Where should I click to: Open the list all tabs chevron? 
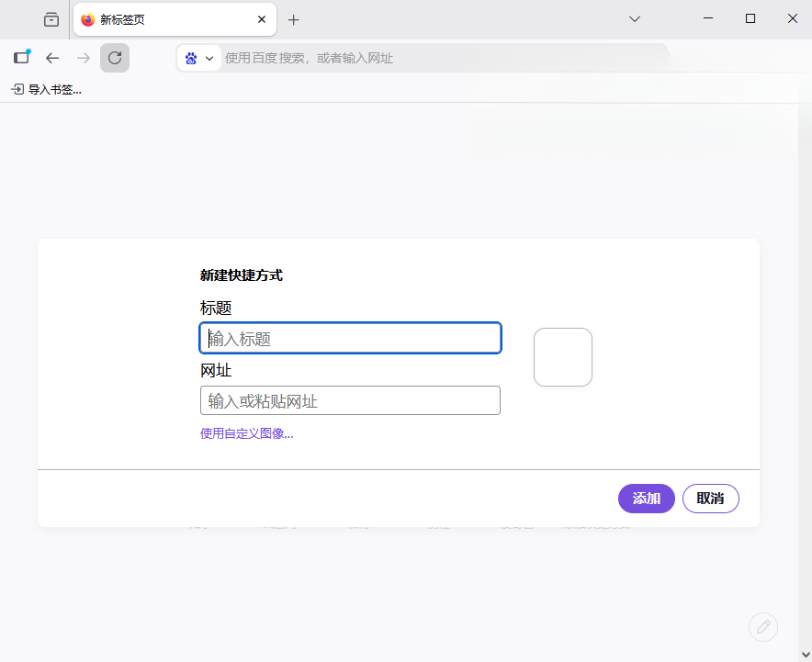[635, 19]
